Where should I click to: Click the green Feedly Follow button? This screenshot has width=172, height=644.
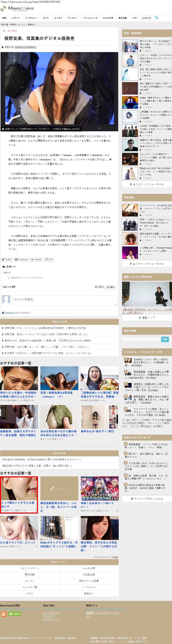[x=14, y=614]
